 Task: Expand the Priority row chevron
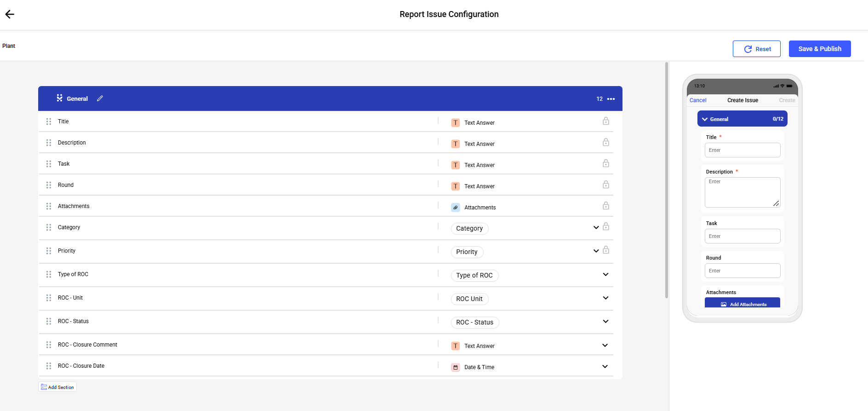[596, 251]
